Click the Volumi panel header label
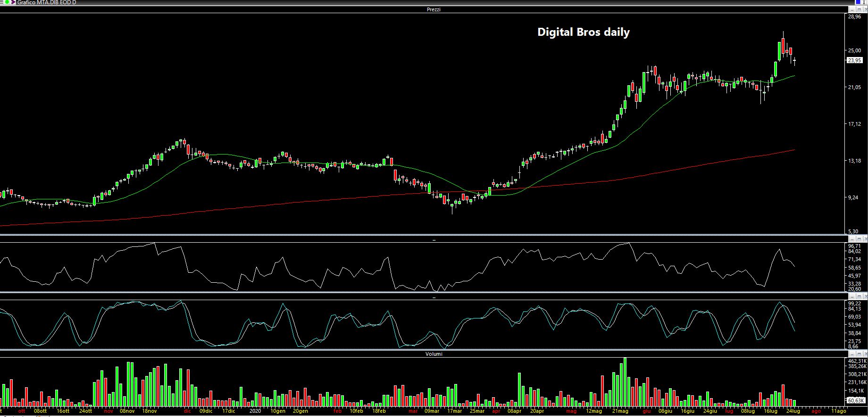This screenshot has width=868, height=417. [x=434, y=354]
